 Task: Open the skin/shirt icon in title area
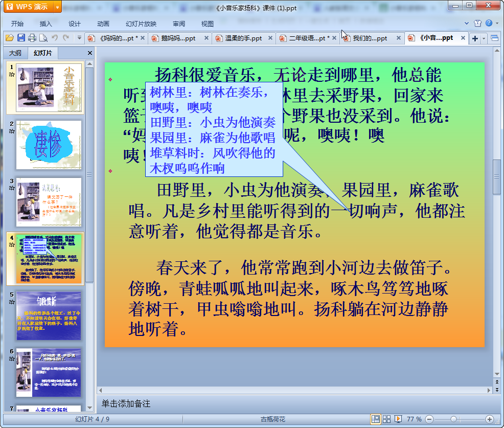tap(477, 23)
